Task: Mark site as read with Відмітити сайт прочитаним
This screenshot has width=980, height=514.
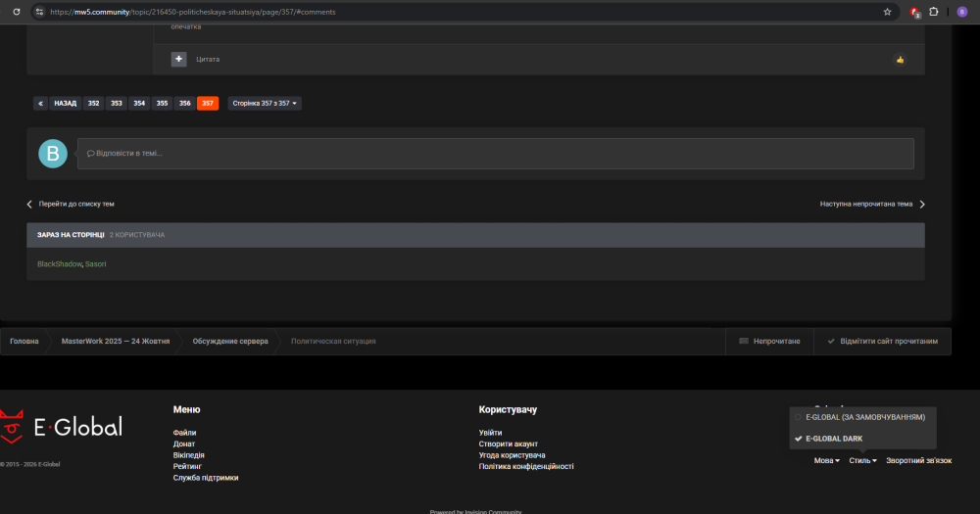Action: click(882, 341)
